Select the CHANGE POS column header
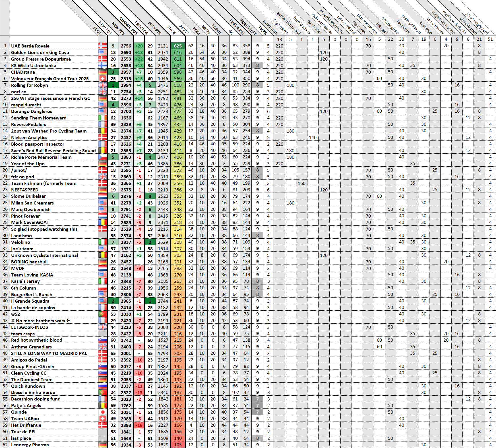Viewport: 496px width, 448px height. pos(128,26)
